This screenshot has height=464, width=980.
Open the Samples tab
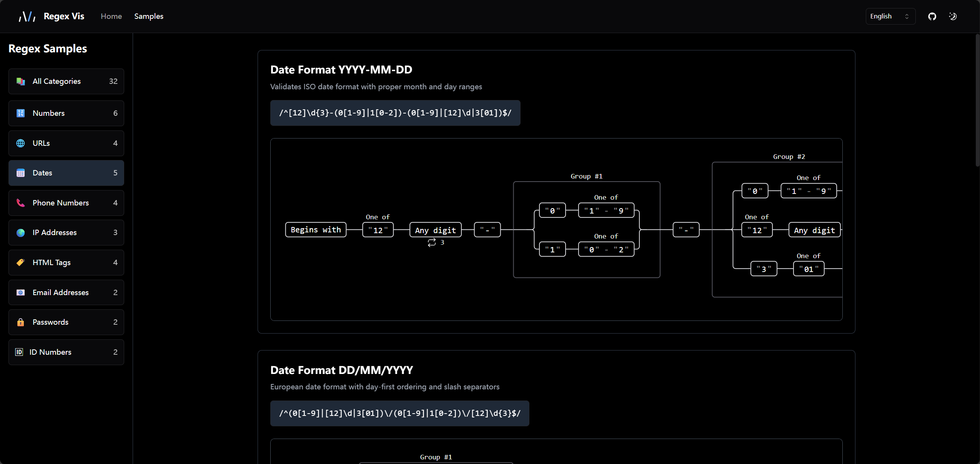click(149, 16)
